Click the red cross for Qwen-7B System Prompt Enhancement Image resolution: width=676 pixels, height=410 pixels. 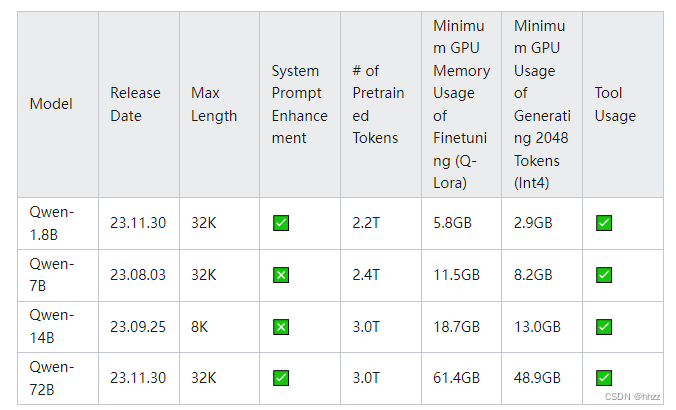coord(281,275)
